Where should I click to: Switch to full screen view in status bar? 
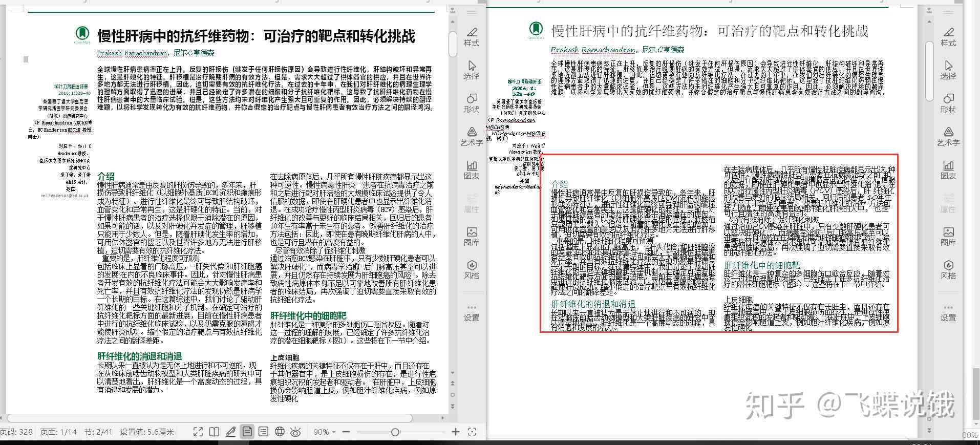coord(198,432)
